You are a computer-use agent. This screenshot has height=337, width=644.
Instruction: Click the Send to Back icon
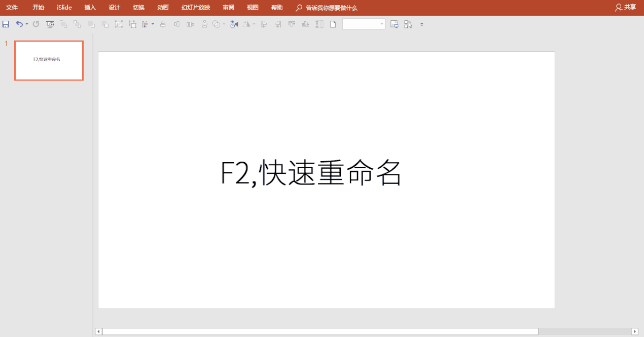76,24
